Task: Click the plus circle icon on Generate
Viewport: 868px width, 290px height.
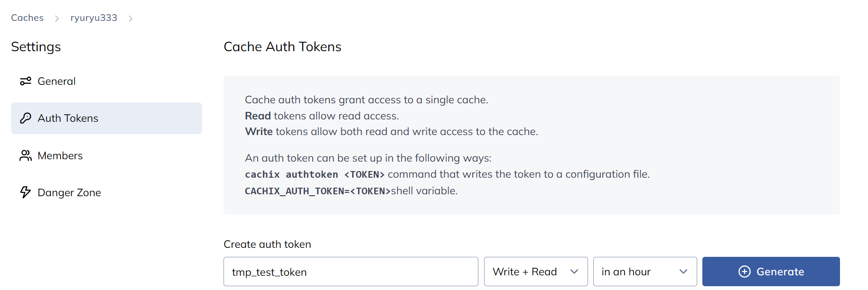Action: [745, 272]
